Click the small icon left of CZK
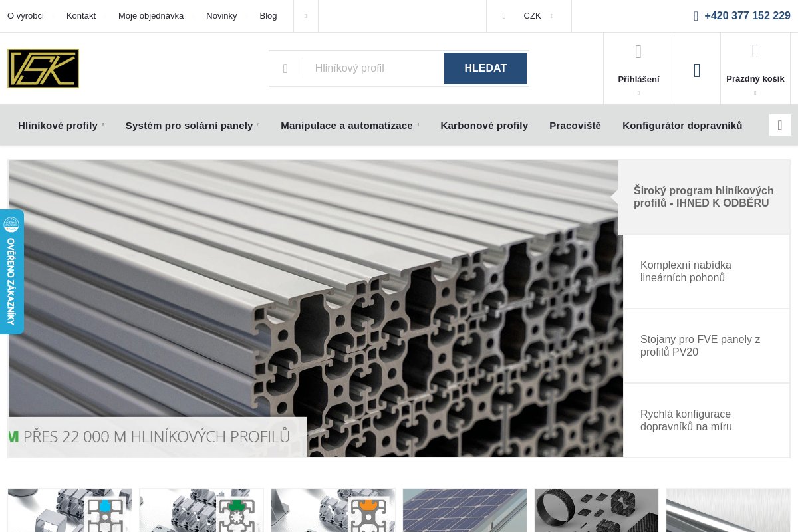Viewport: 798px width, 532px height. point(504,16)
